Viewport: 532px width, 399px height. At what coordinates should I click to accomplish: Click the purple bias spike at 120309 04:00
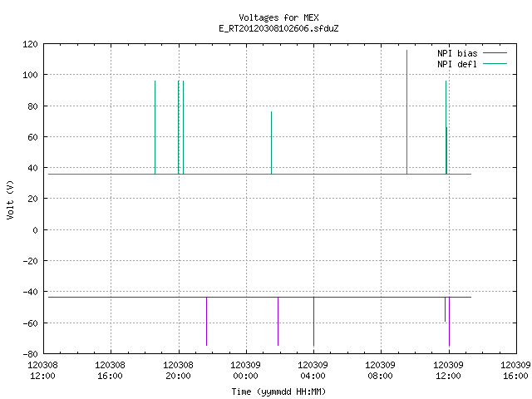coord(314,322)
